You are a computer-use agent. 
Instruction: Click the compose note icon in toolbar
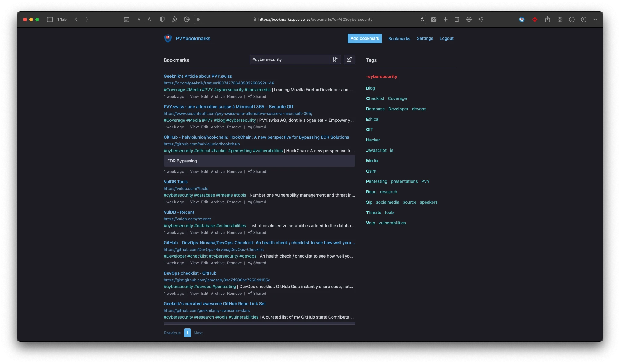457,20
